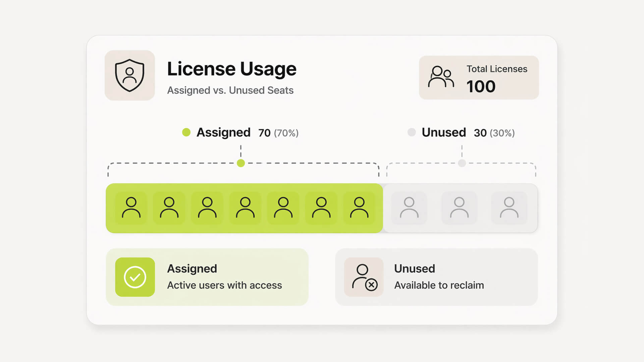This screenshot has height=362, width=644.
Task: Select the middle green user seat icon
Action: (245, 208)
